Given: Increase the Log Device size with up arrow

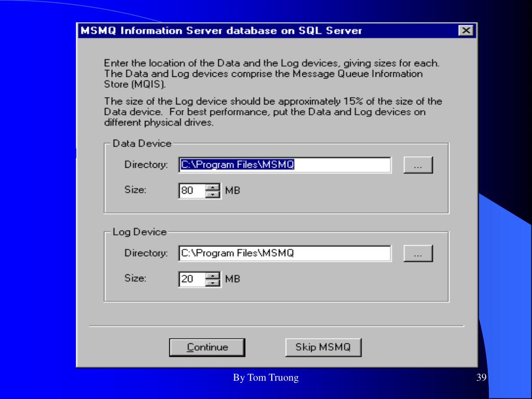Looking at the screenshot, I should tap(213, 276).
